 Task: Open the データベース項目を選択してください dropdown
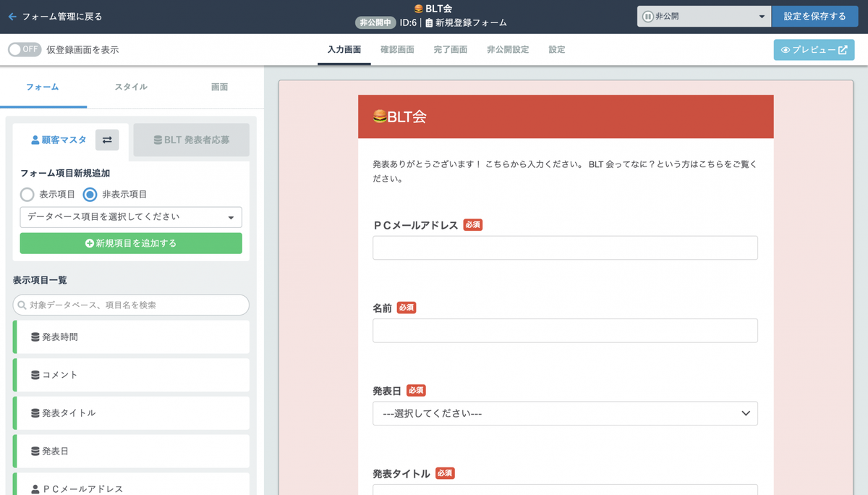[x=130, y=217]
